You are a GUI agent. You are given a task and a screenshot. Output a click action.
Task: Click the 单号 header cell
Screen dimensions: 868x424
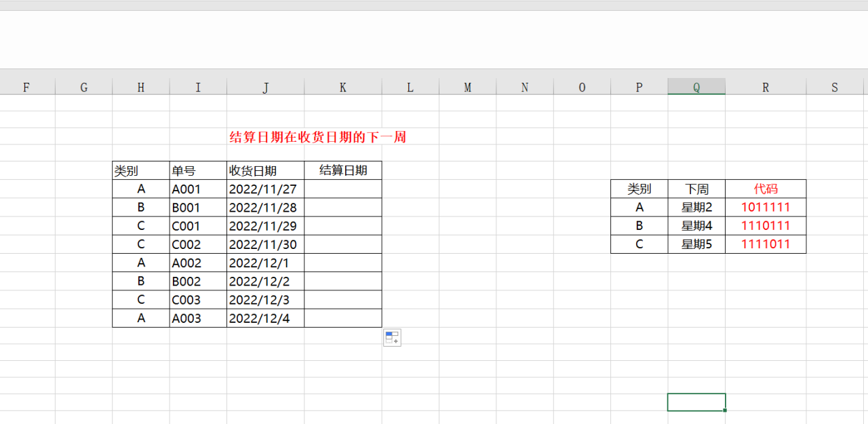coord(198,170)
